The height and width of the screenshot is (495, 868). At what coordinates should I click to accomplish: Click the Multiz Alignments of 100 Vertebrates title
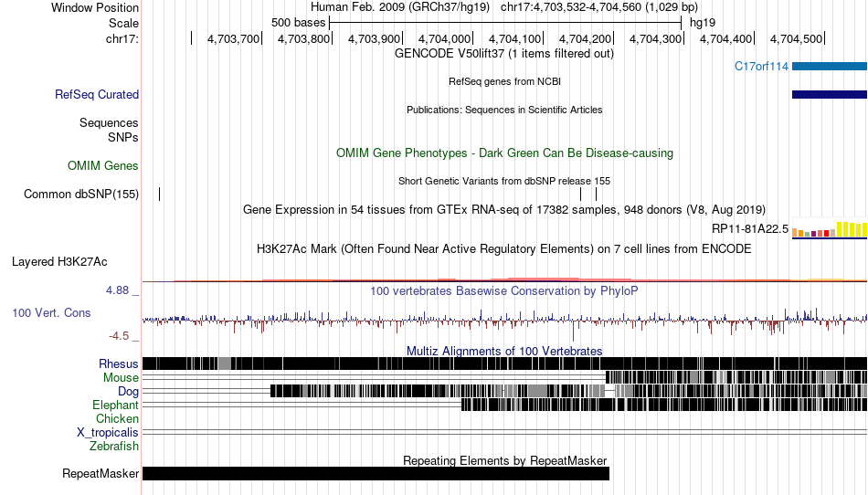coord(504,352)
